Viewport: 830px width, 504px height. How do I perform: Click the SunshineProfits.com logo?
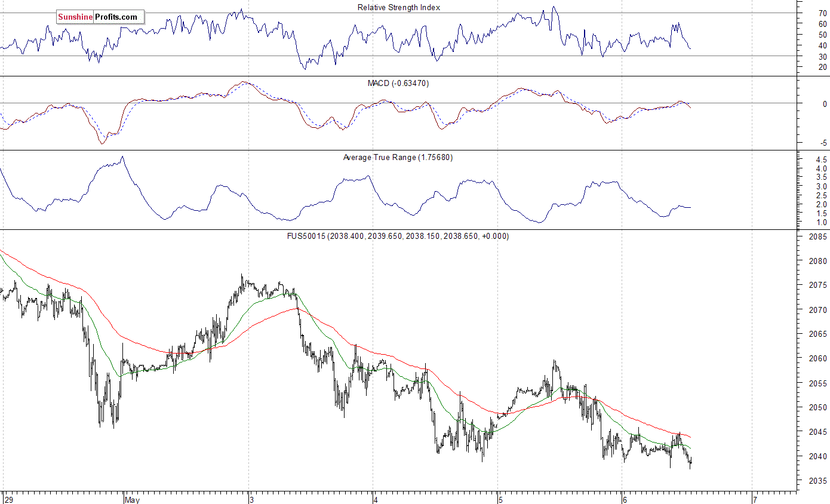[100, 17]
